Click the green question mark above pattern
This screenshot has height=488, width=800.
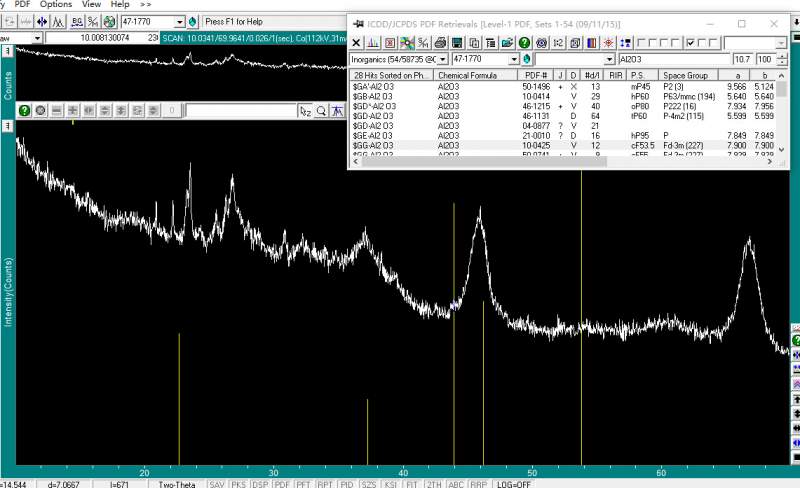24,110
